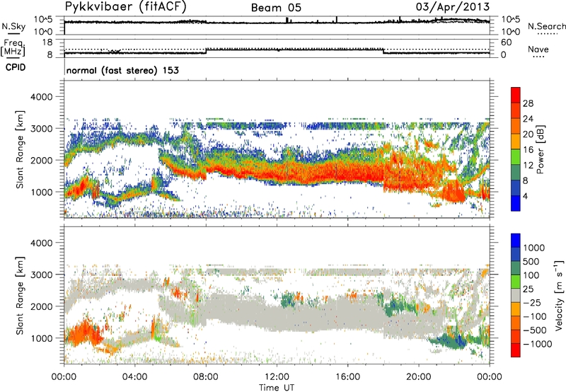Click the red bottom Velocity colorbar segment
The width and height of the screenshot is (566, 392).
[x=516, y=350]
